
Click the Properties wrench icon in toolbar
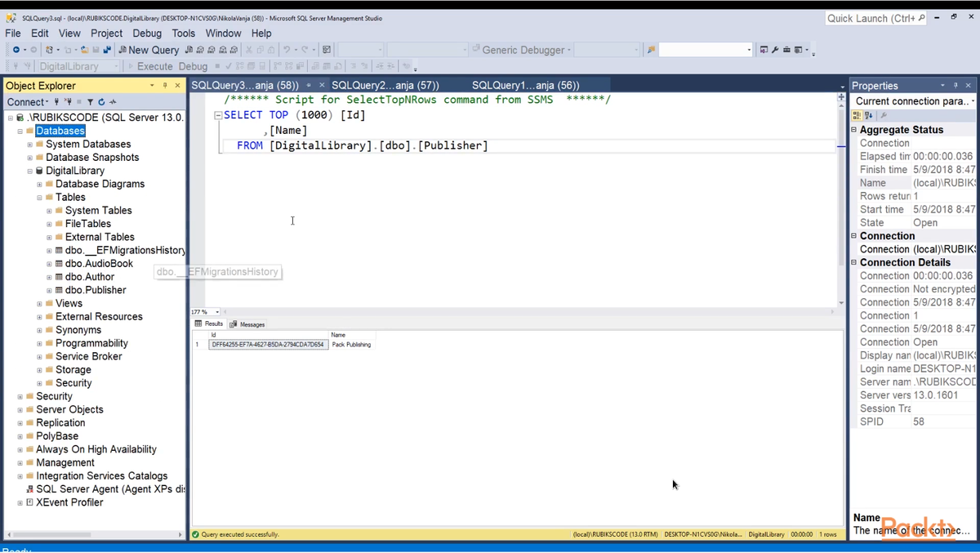pyautogui.click(x=774, y=50)
